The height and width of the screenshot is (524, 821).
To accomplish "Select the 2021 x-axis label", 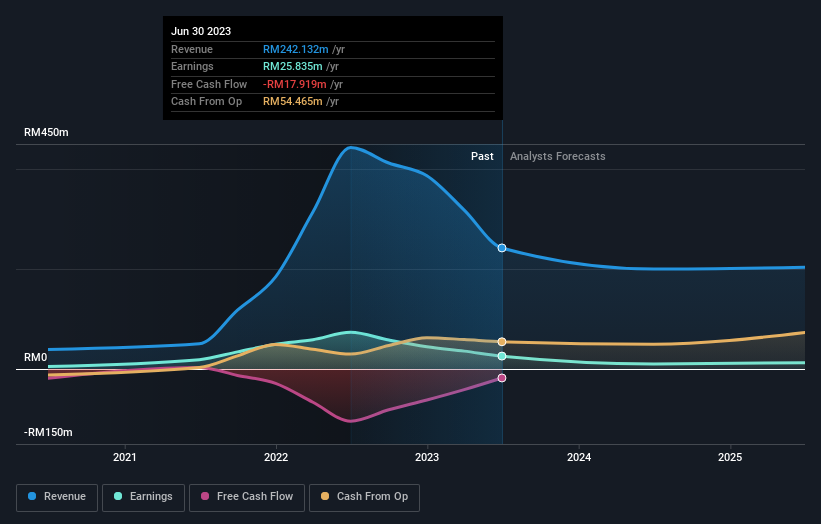I will tap(125, 458).
